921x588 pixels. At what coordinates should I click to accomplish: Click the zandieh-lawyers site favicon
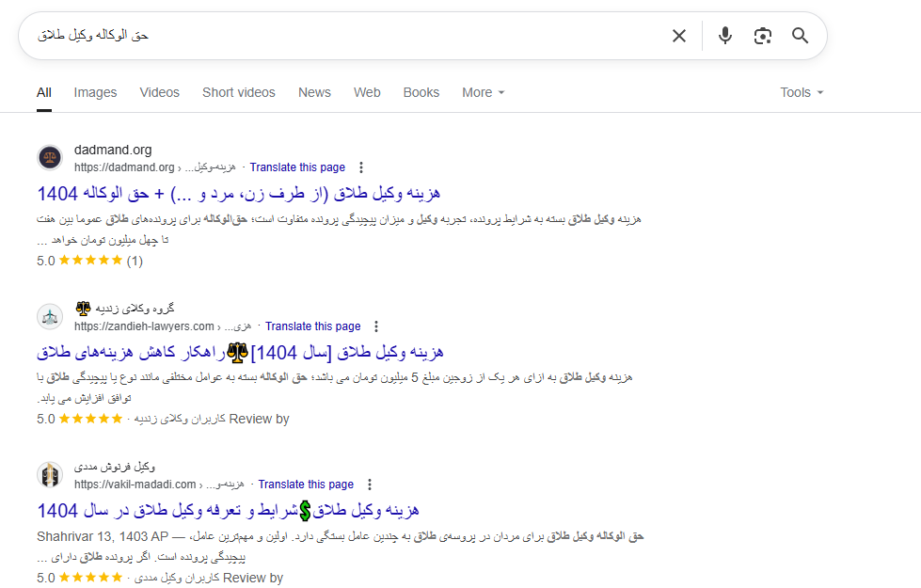coord(50,317)
